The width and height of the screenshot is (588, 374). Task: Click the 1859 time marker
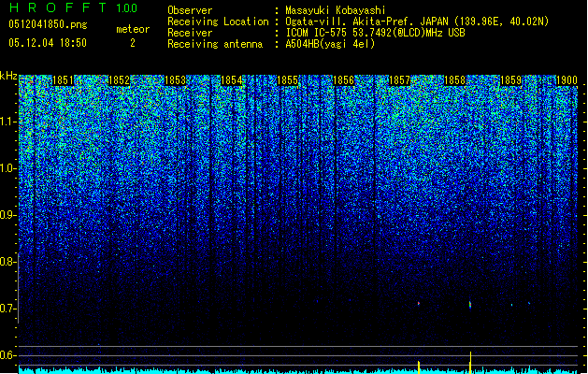511,80
